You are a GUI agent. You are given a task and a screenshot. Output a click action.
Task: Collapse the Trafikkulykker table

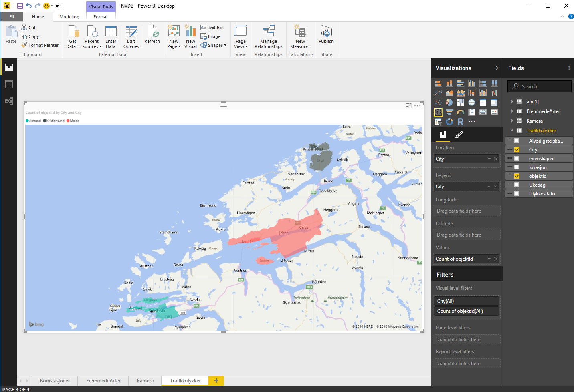[512, 130]
